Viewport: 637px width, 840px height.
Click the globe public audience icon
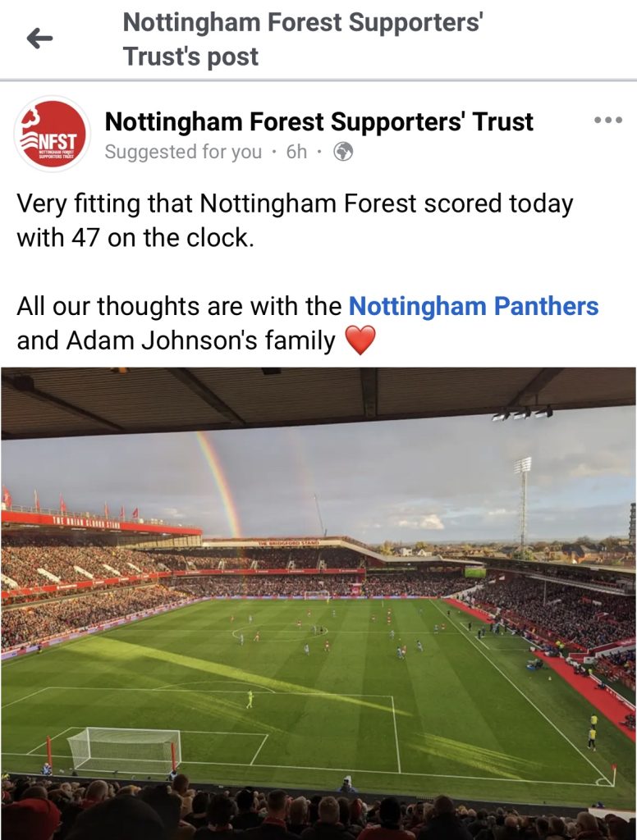(343, 152)
